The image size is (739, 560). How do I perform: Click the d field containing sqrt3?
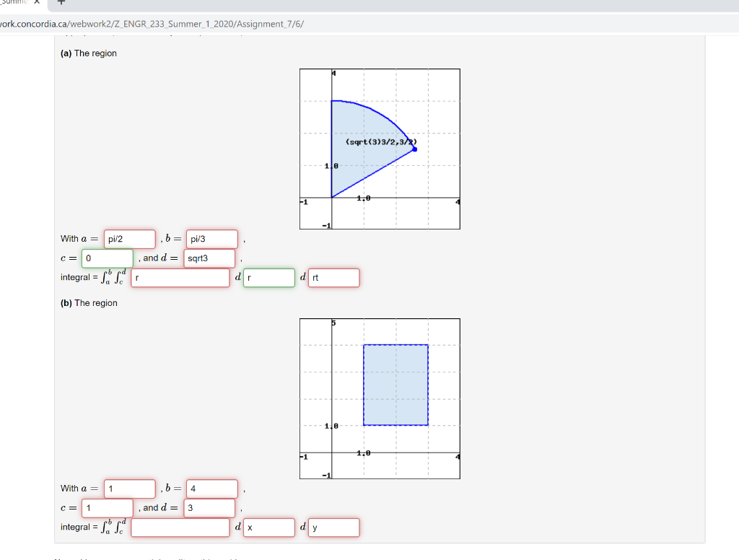(209, 258)
